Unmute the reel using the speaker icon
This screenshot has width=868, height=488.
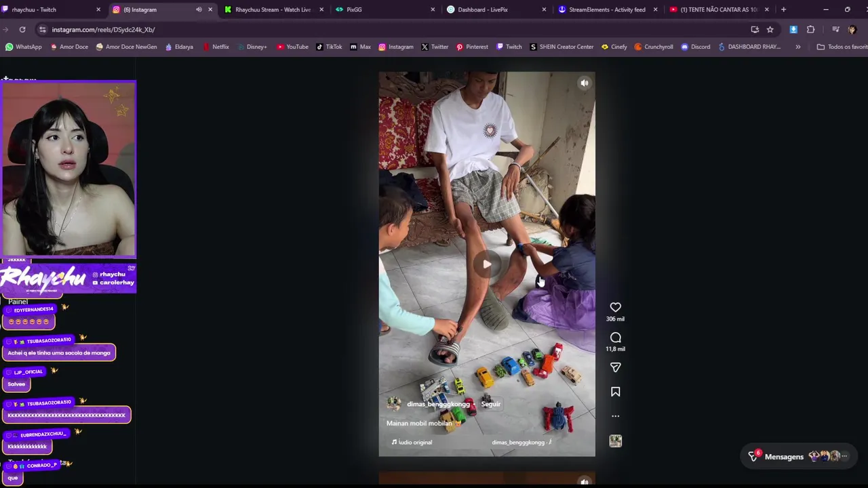pos(584,83)
